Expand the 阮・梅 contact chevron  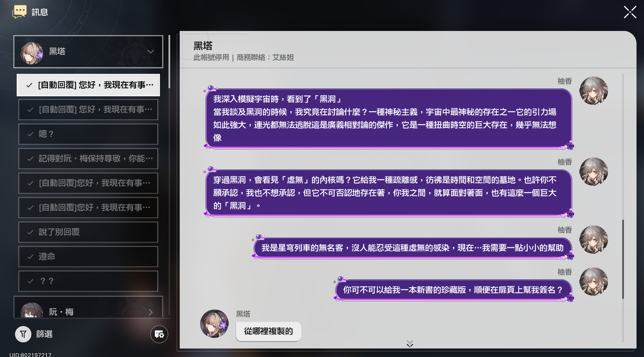pos(151,312)
